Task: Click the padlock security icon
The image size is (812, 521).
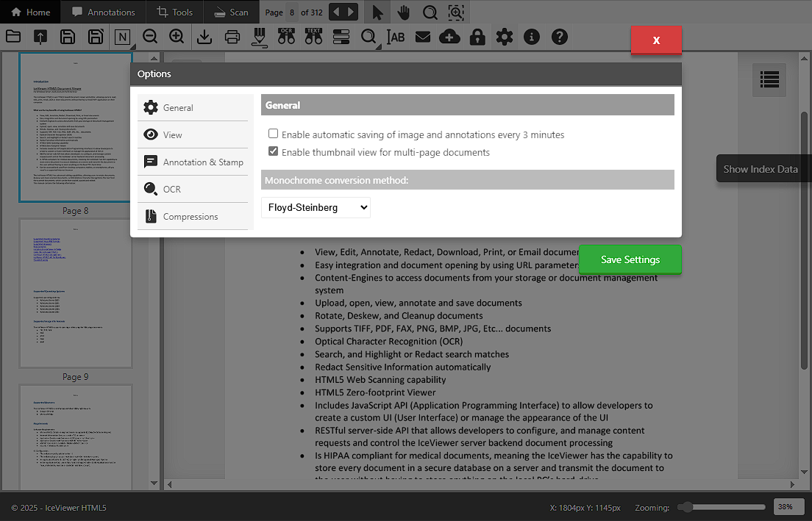Action: pyautogui.click(x=477, y=37)
